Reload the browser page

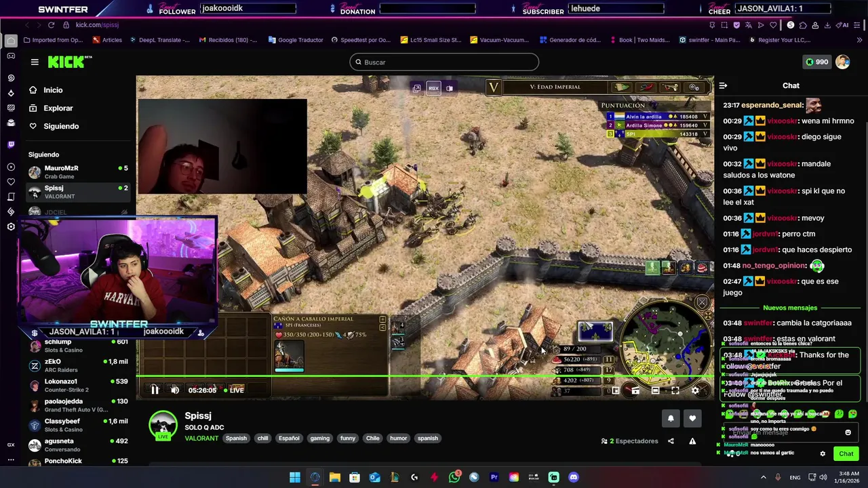(x=51, y=25)
